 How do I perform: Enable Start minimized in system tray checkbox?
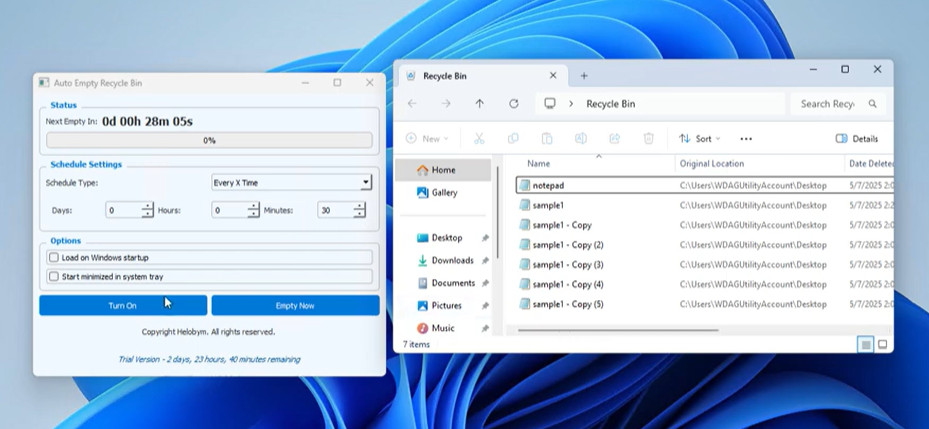54,277
